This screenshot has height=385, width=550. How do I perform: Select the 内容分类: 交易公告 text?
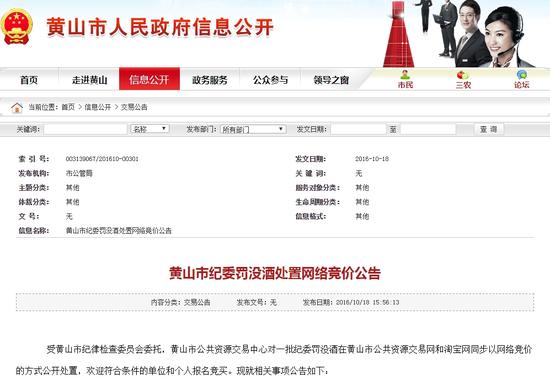click(x=180, y=302)
